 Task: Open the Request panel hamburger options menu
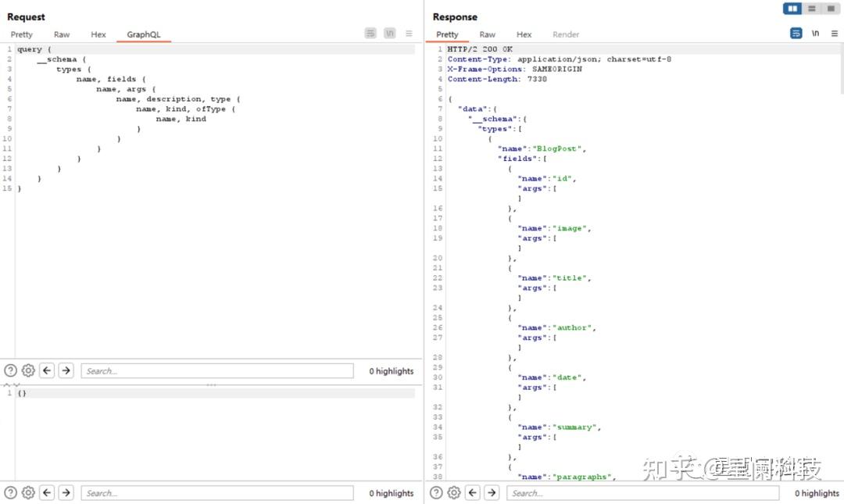409,34
